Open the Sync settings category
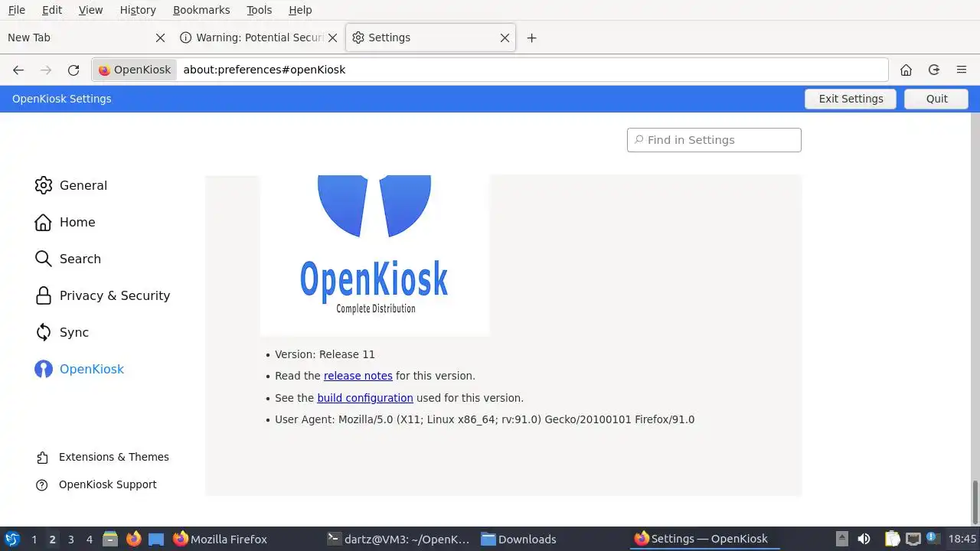Viewport: 980px width, 551px height. coord(62,332)
